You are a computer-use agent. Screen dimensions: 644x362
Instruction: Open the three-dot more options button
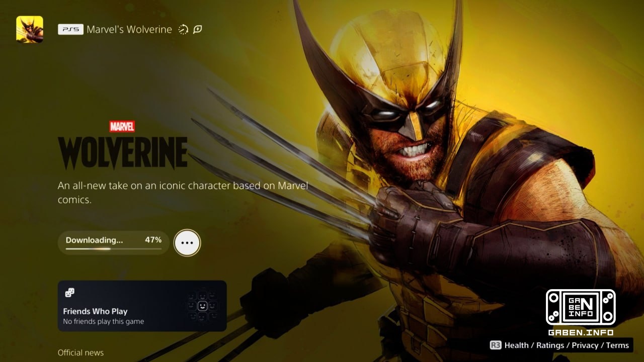click(x=187, y=243)
